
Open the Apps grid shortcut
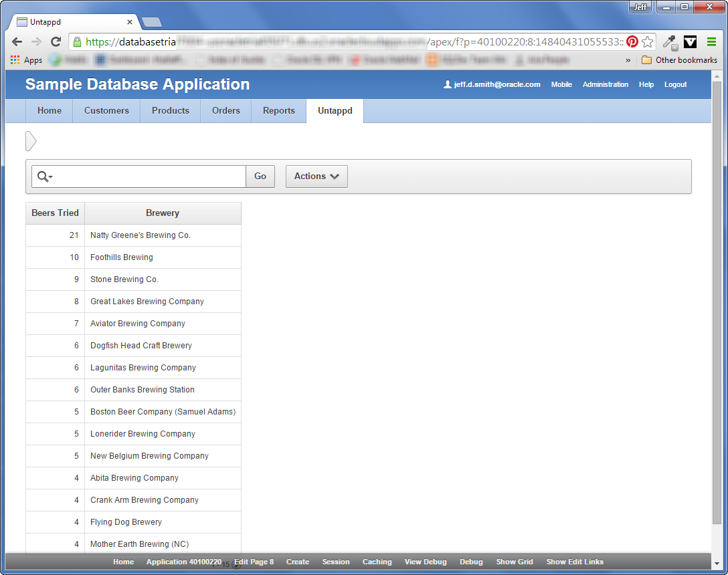[x=26, y=60]
